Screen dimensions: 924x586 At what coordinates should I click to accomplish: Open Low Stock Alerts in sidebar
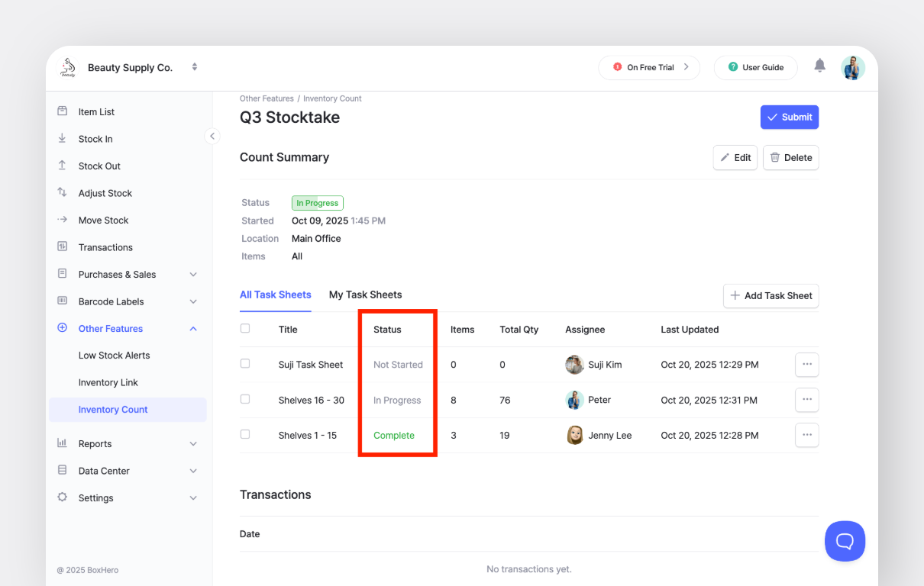(114, 356)
